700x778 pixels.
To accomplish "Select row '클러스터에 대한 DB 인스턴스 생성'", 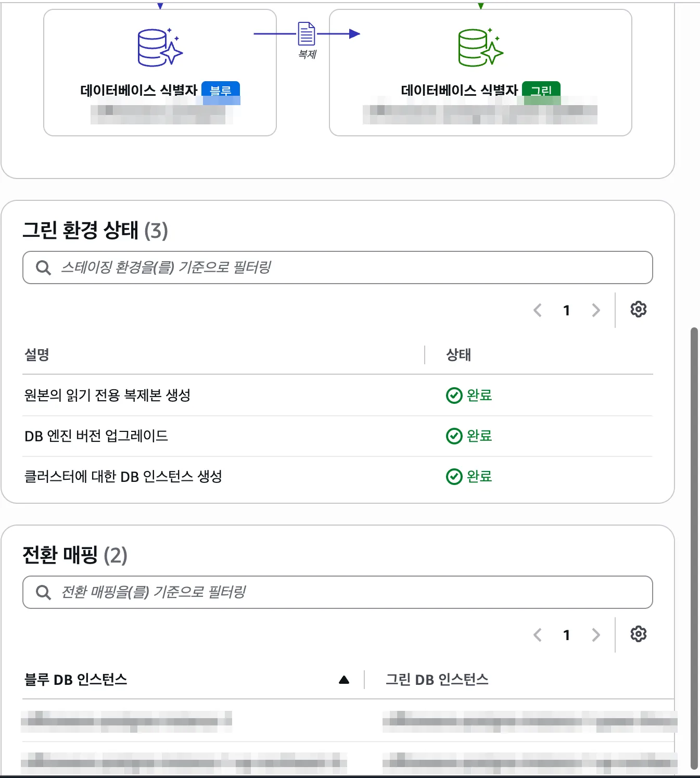I will [338, 477].
